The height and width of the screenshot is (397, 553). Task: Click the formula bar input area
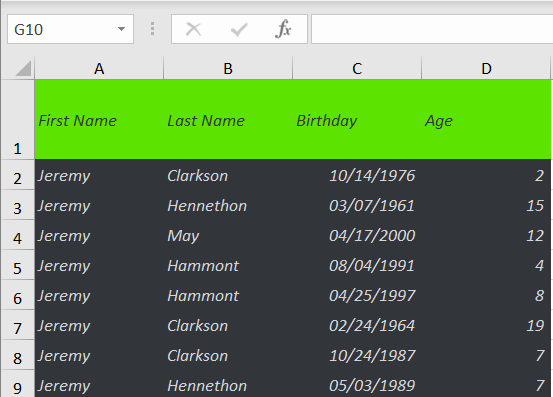[x=432, y=29]
